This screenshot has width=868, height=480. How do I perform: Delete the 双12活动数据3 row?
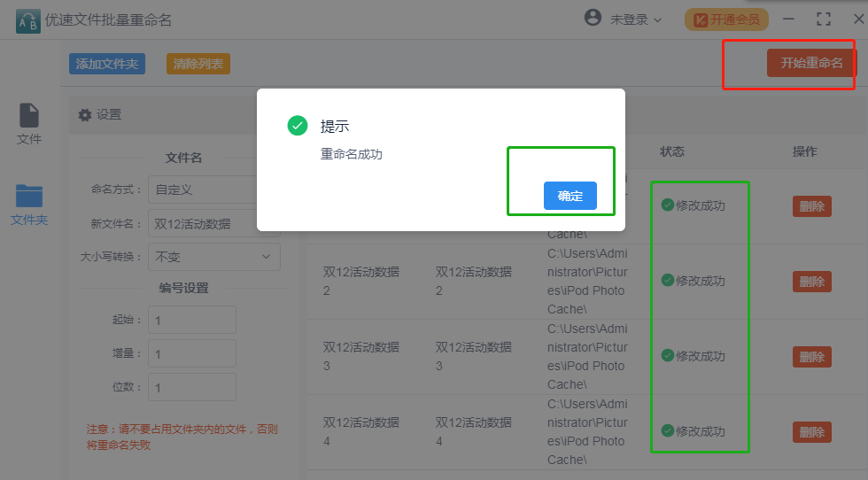tap(812, 357)
